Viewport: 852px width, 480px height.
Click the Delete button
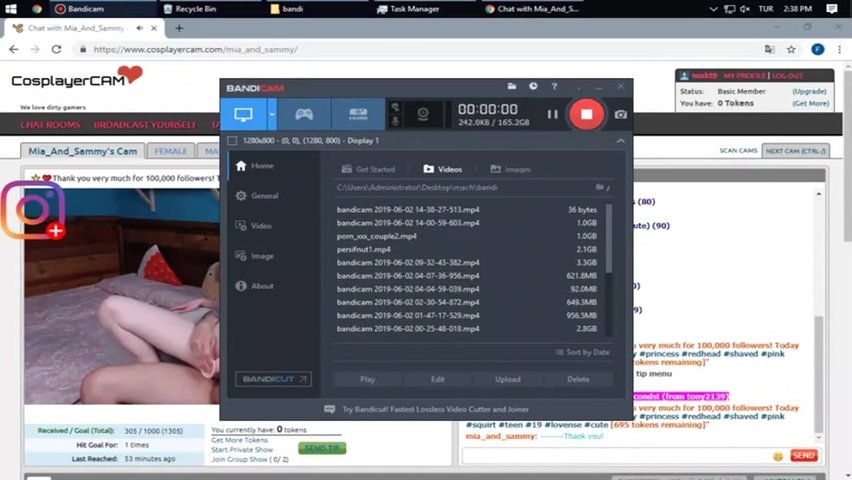578,379
